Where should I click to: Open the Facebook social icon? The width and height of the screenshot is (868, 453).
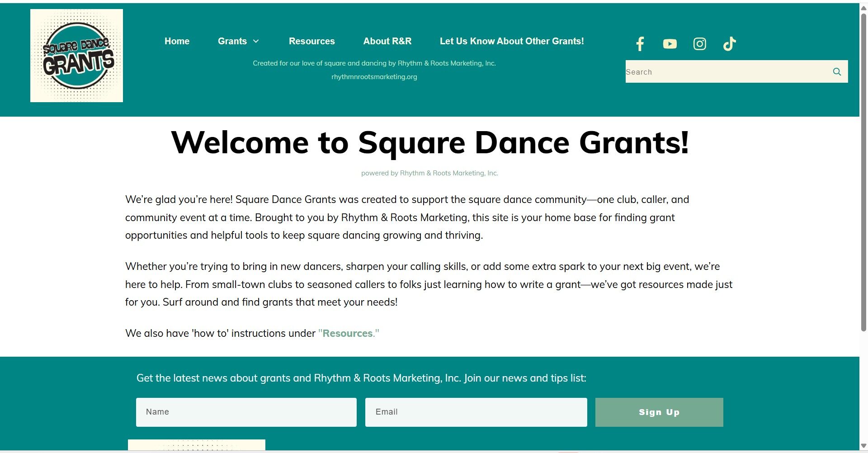pos(640,44)
